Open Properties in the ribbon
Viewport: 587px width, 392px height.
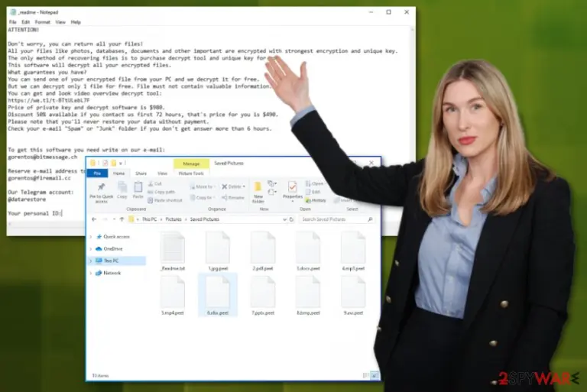(x=293, y=190)
